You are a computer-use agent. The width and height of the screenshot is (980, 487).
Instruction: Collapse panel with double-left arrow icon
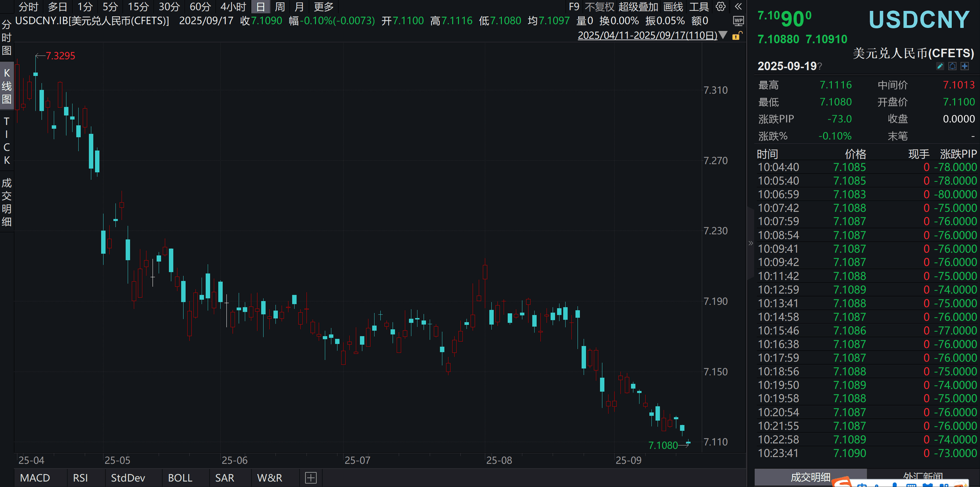click(738, 7)
